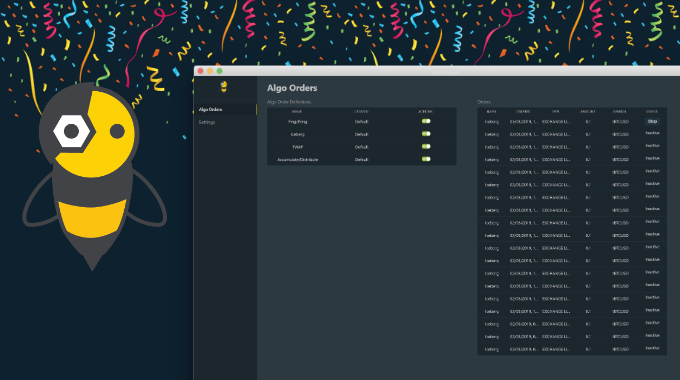This screenshot has height=380, width=680.
Task: Click the NAME column header in definitions table
Action: coord(297,111)
